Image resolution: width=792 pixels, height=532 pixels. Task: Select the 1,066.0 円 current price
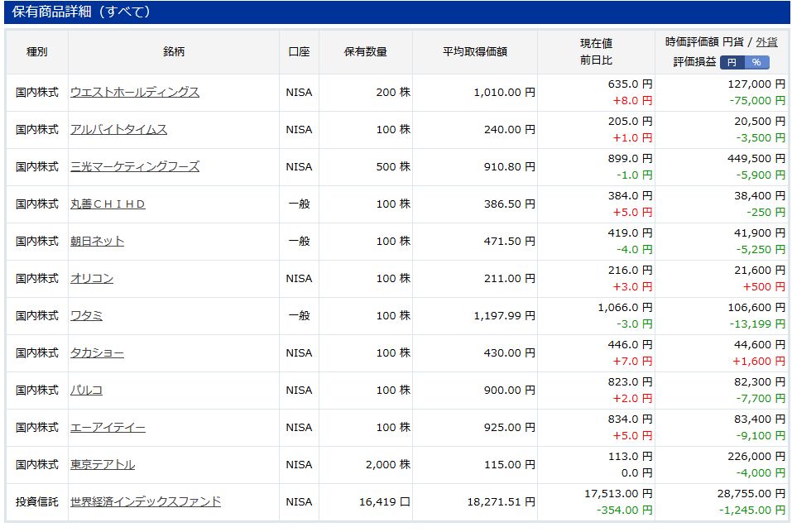pyautogui.click(x=625, y=308)
